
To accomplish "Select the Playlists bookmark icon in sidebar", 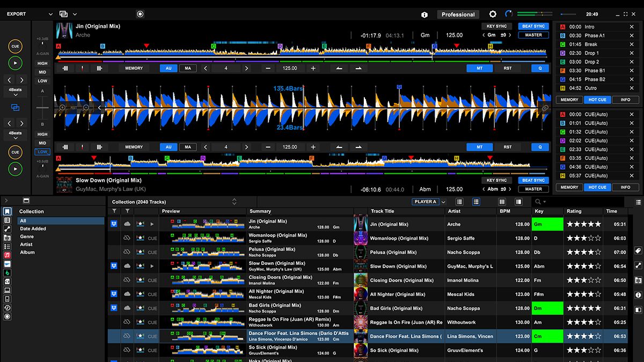I will (x=6, y=211).
